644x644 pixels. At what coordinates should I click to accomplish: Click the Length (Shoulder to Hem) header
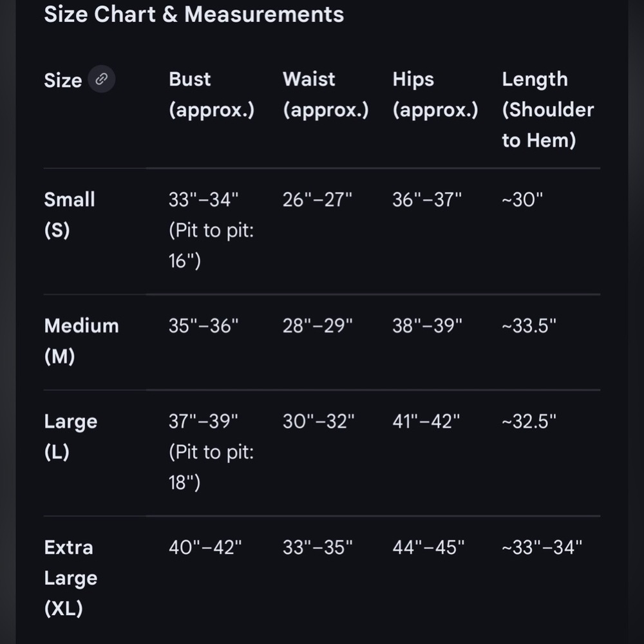(548, 109)
